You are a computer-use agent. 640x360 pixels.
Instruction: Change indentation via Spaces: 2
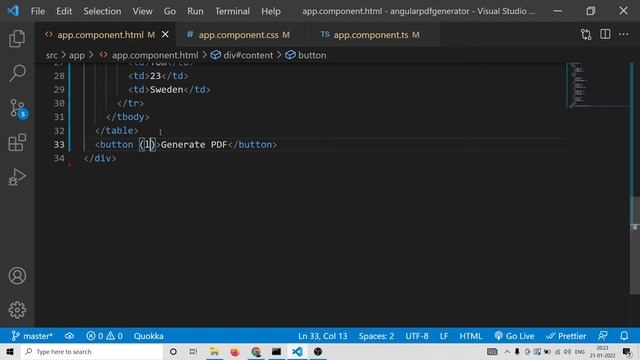[376, 336]
